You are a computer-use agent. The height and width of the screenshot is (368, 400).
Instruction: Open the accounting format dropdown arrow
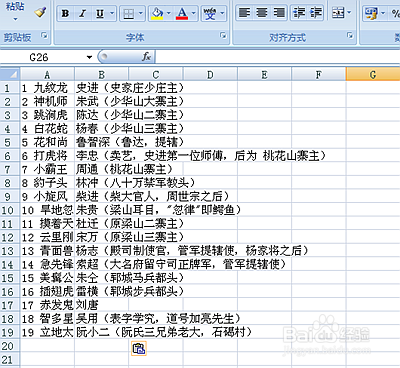pyautogui.click(x=383, y=13)
